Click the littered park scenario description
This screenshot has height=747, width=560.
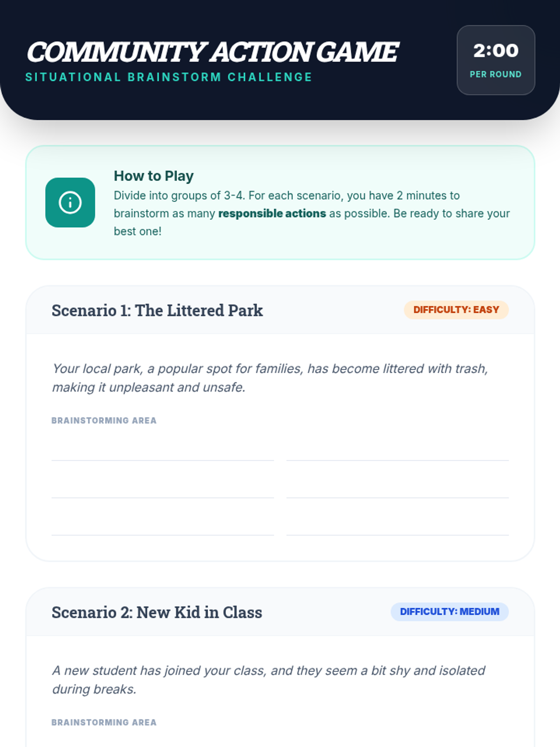coord(270,378)
